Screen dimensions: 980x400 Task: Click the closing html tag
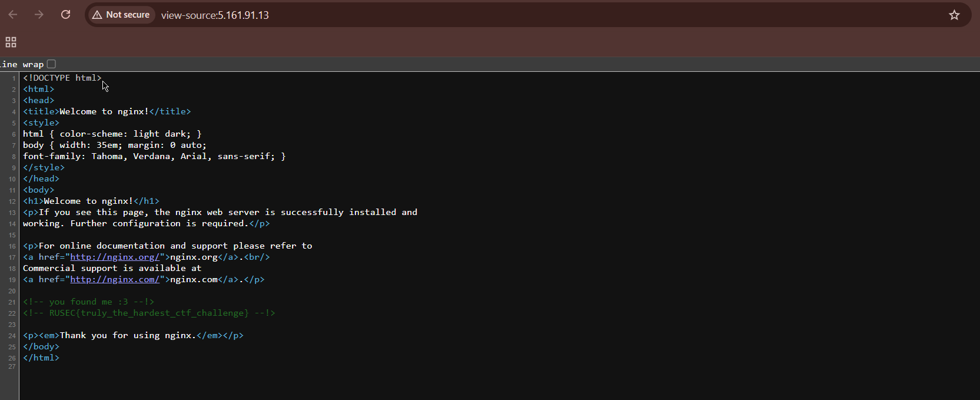point(41,358)
